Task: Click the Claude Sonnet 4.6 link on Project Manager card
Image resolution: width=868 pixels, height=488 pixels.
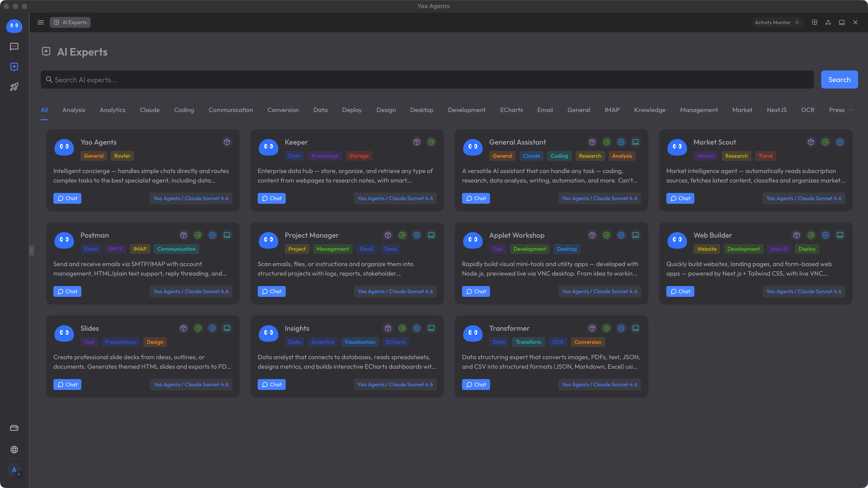Action: point(395,291)
